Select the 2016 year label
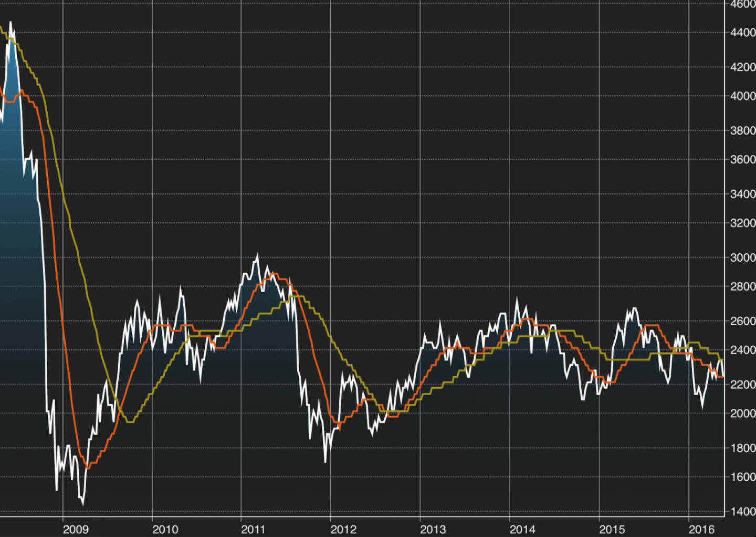This screenshot has height=537, width=756. click(701, 529)
